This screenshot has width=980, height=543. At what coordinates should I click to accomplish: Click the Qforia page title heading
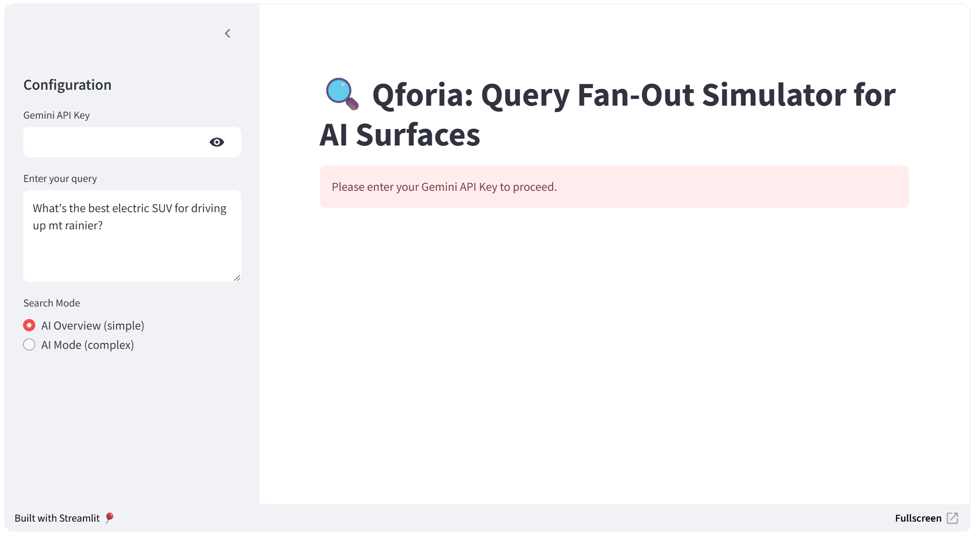tap(607, 114)
